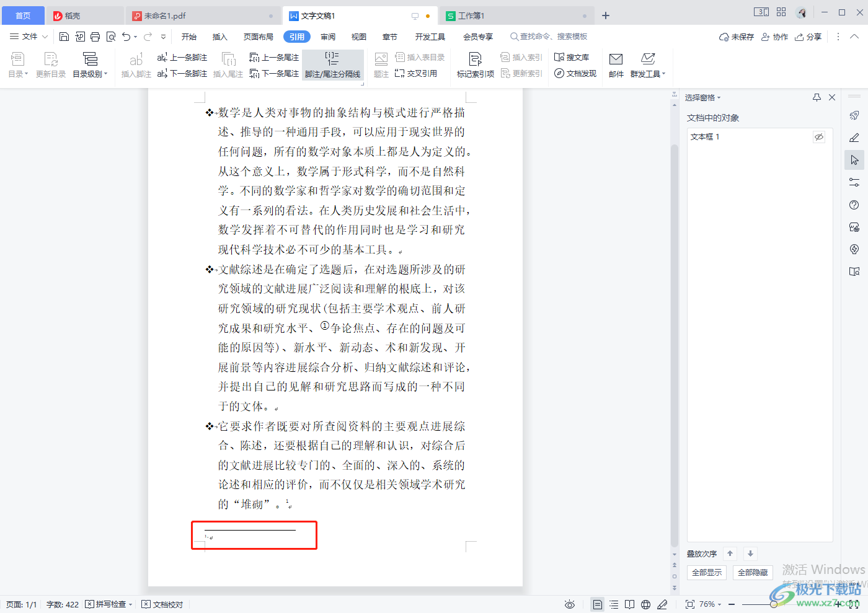Go to previous footnote (上一条脚注)
The image size is (868, 613).
click(x=182, y=57)
